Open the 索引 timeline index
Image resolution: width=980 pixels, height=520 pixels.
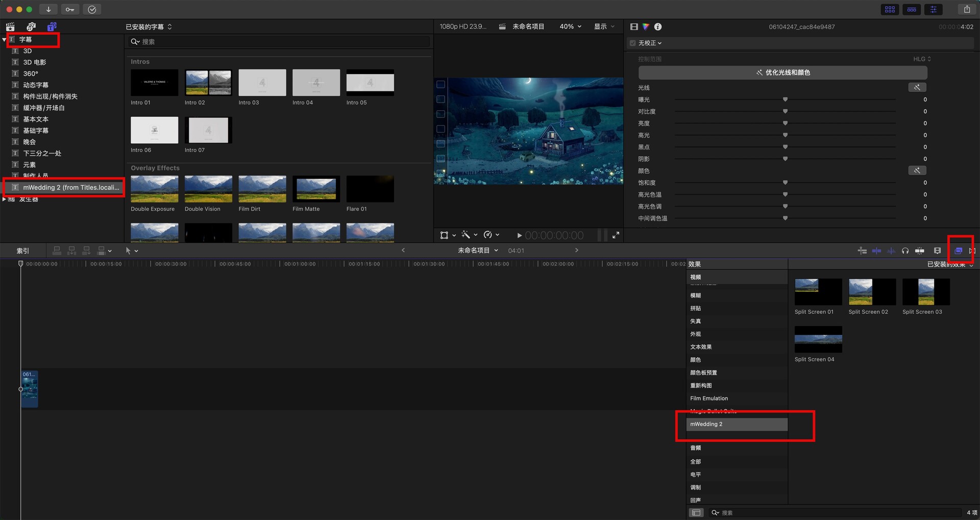(x=23, y=251)
